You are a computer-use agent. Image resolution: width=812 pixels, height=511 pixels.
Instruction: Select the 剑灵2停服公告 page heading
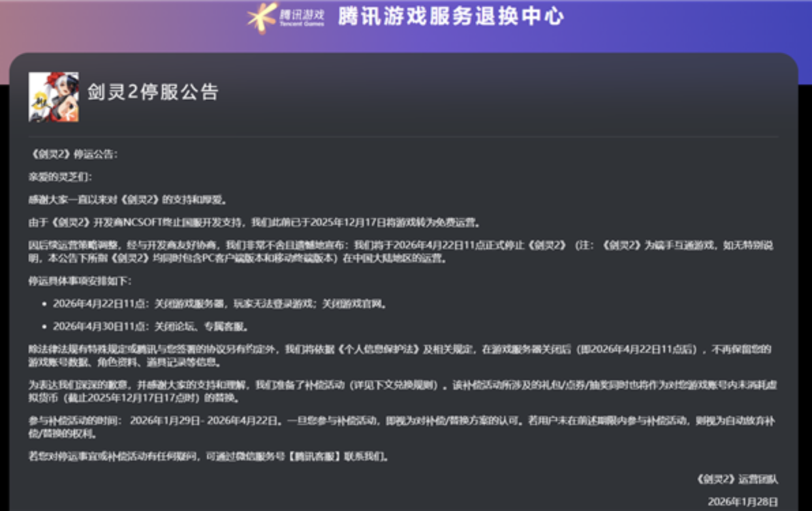click(153, 92)
